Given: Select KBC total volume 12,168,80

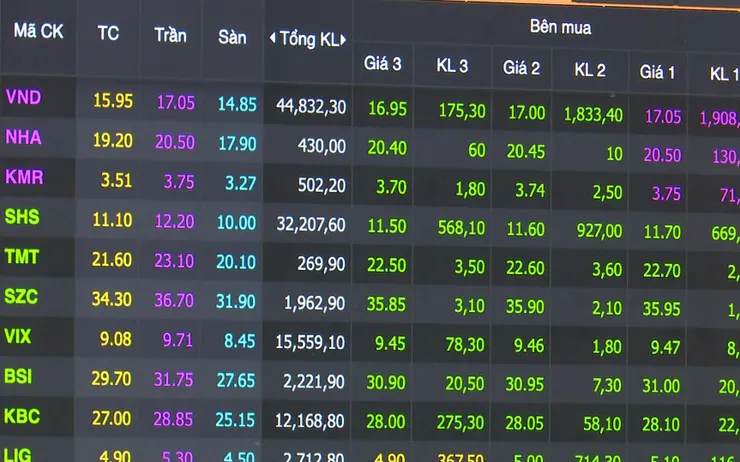Looking at the screenshot, I should pyautogui.click(x=310, y=420).
